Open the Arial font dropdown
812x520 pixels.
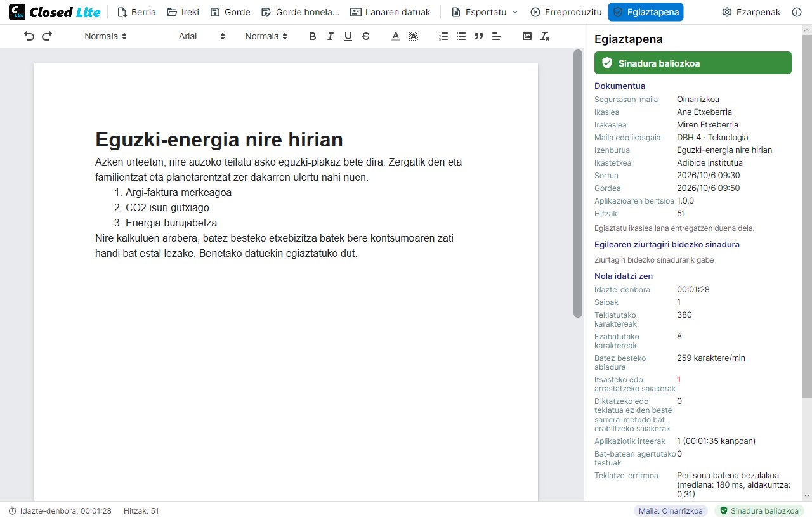tap(202, 36)
